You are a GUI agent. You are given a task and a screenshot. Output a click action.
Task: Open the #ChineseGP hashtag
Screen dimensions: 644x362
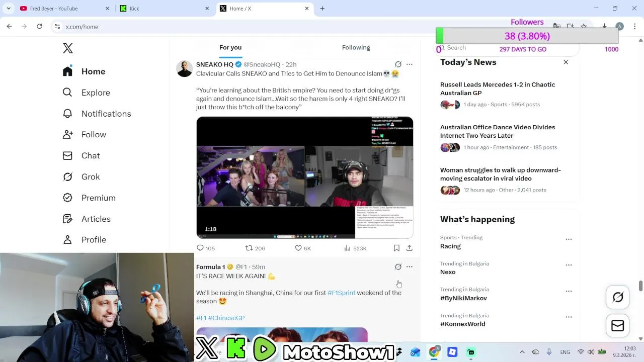click(226, 318)
